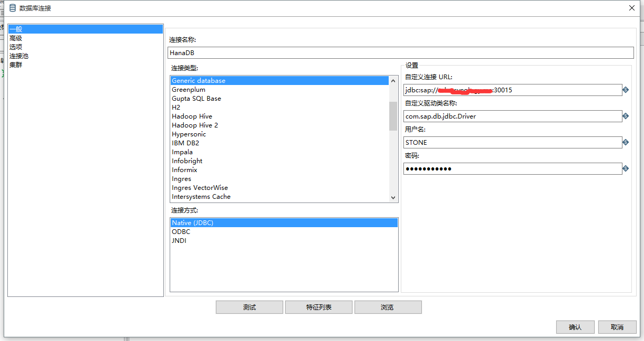The height and width of the screenshot is (341, 644).
Task: Open the 连接池 settings page
Action: coord(86,56)
